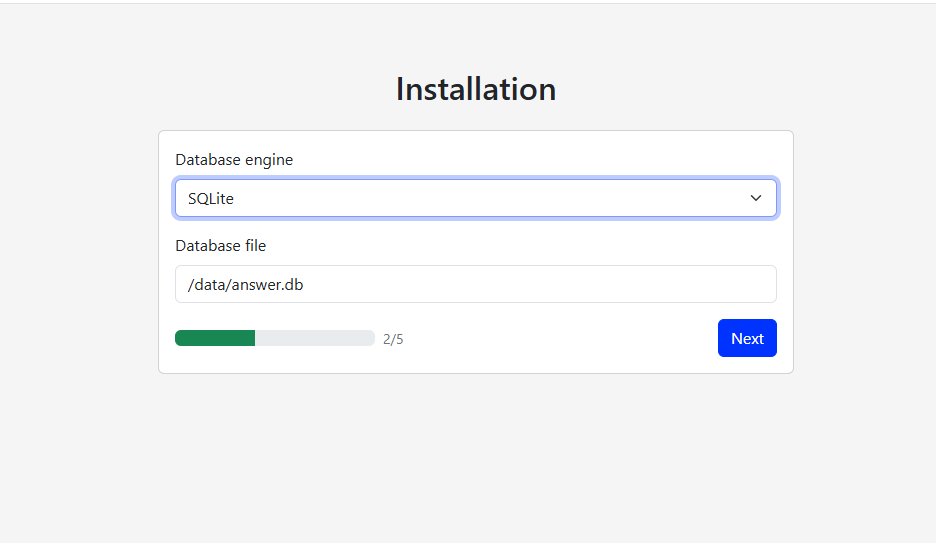Click the gray unfilled part of the progress bar
The image size is (936, 543).
pyautogui.click(x=315, y=338)
